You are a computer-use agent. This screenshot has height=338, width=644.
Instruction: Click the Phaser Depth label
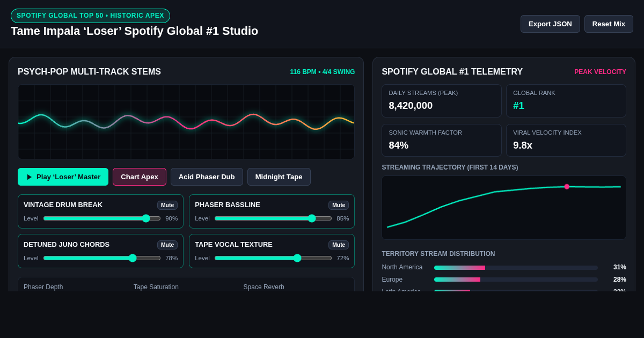click(x=43, y=287)
